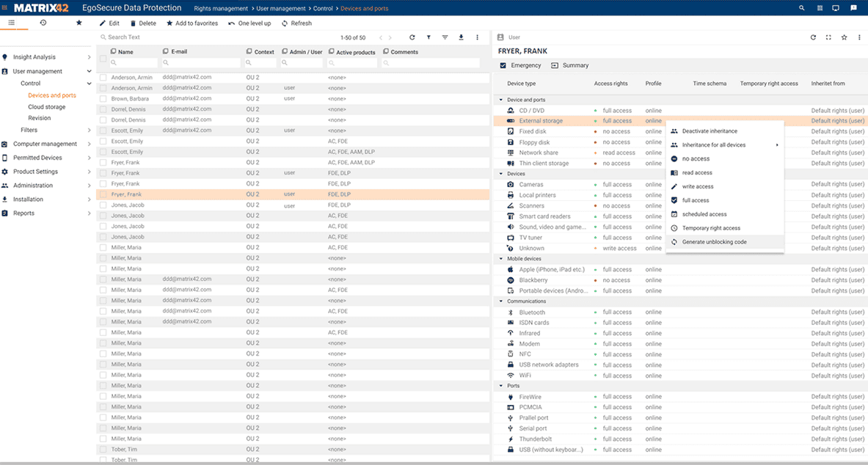868x465 pixels.
Task: Open the apps grid icon in top bar
Action: coord(820,8)
